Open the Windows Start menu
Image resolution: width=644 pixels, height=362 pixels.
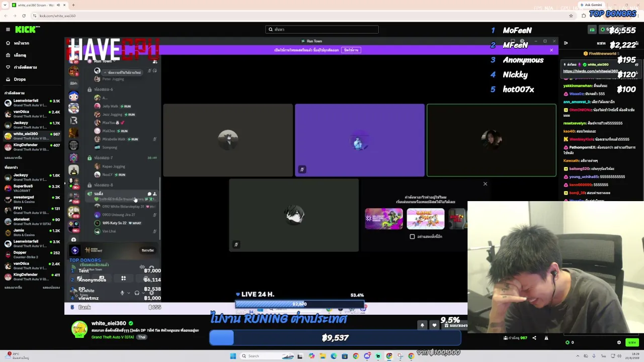pyautogui.click(x=233, y=356)
